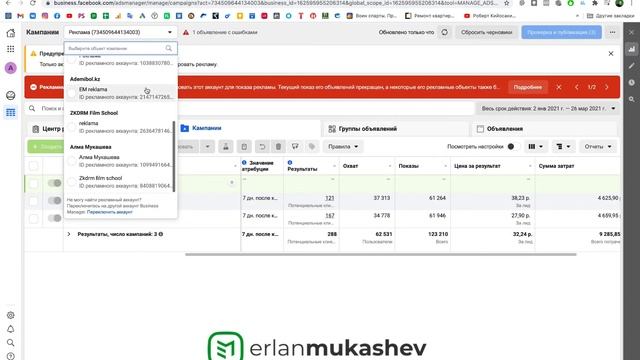640x360 pixels.
Task: Switch to the Объявления tab
Action: click(x=544, y=129)
